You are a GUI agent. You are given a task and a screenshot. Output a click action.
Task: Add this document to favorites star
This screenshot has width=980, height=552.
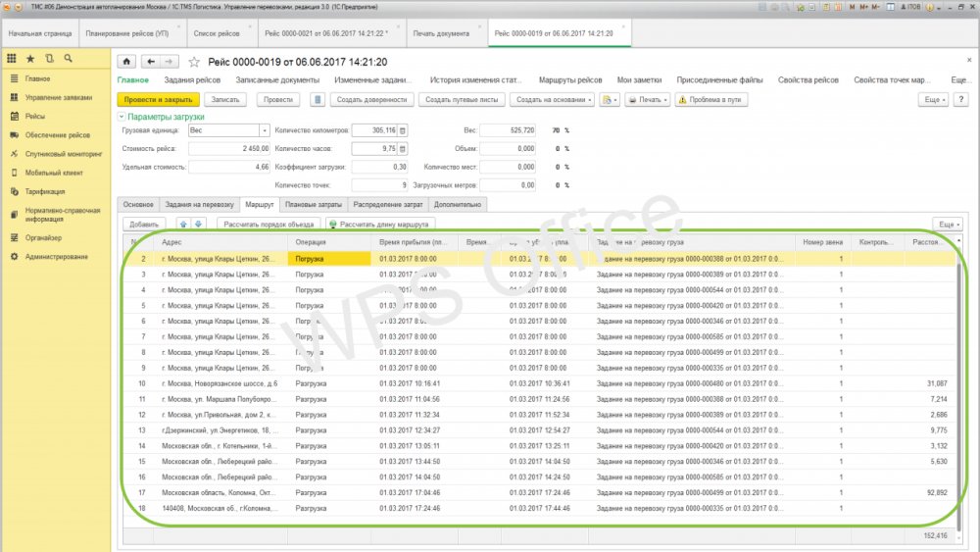tap(193, 61)
